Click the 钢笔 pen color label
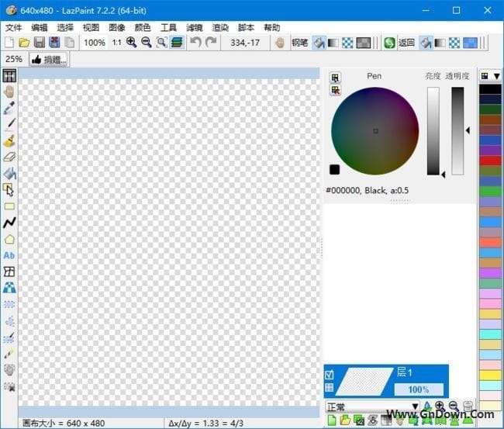 (299, 43)
